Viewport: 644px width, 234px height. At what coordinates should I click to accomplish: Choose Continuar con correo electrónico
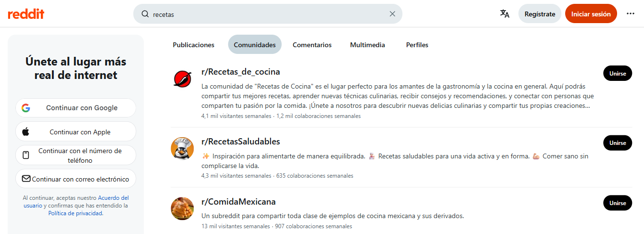pyautogui.click(x=76, y=179)
